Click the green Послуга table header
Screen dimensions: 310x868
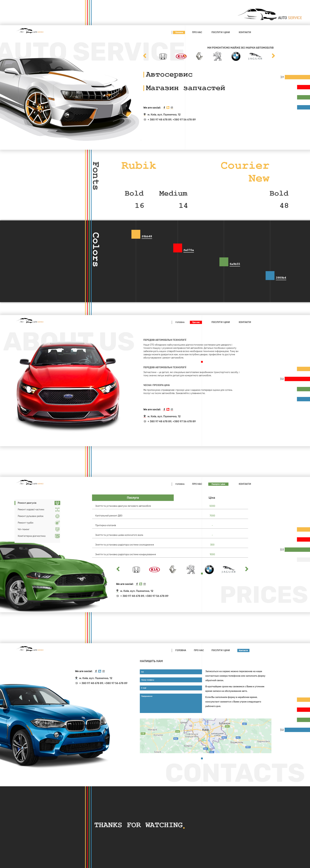(x=133, y=497)
